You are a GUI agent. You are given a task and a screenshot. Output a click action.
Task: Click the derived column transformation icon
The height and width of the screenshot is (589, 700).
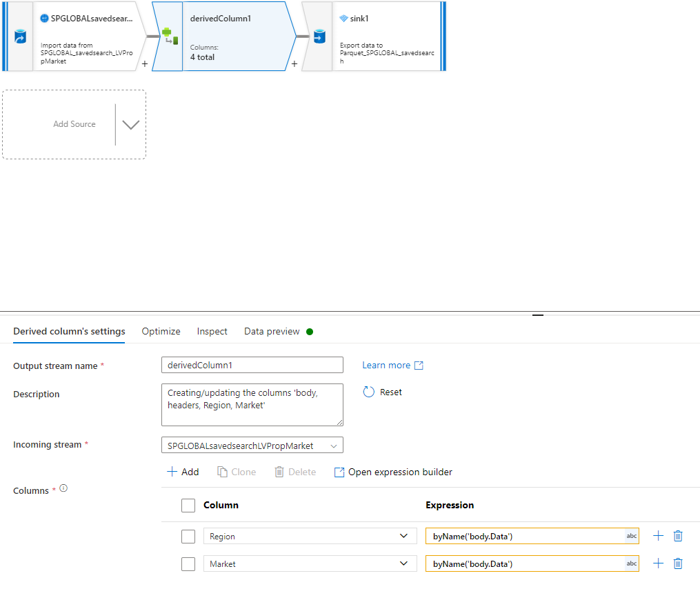tap(170, 36)
